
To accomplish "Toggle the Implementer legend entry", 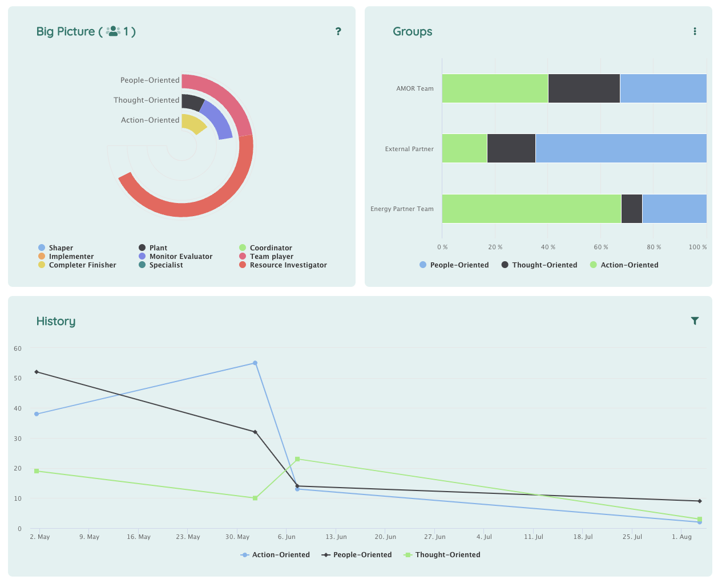I will [x=66, y=257].
